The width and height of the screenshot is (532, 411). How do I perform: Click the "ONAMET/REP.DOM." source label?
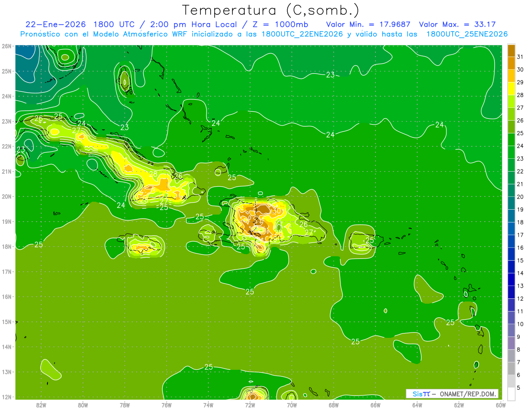pyautogui.click(x=467, y=394)
